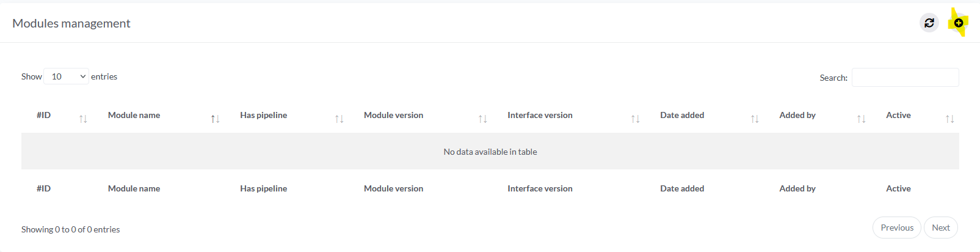Click the refresh modules icon
Viewport: 980px width, 252px height.
point(929,23)
